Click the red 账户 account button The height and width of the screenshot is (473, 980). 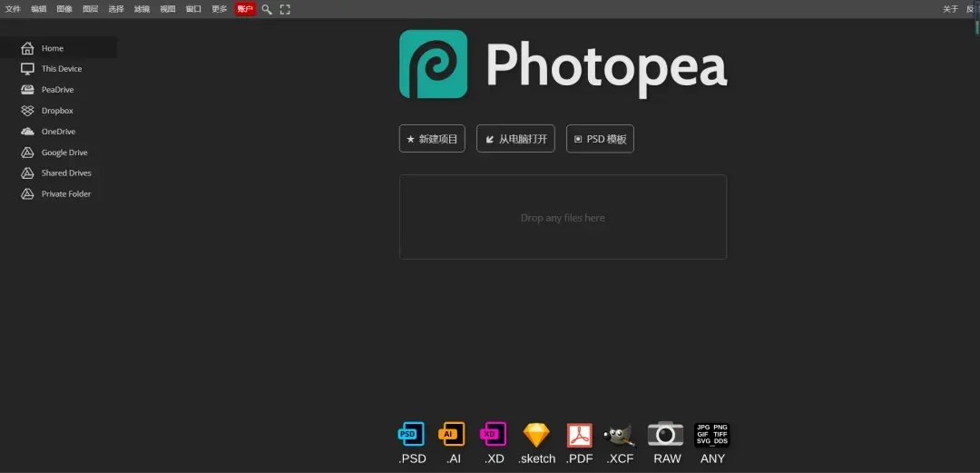coord(245,9)
